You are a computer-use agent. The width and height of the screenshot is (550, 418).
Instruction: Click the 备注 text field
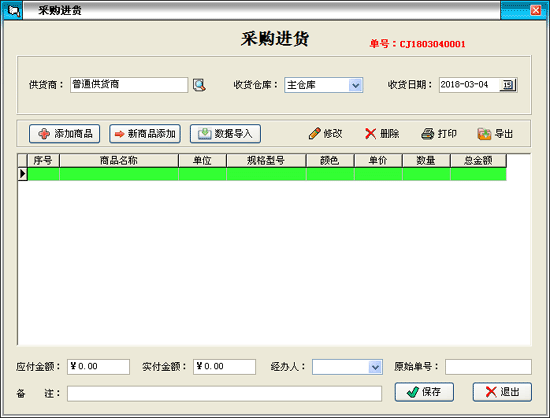pos(224,393)
